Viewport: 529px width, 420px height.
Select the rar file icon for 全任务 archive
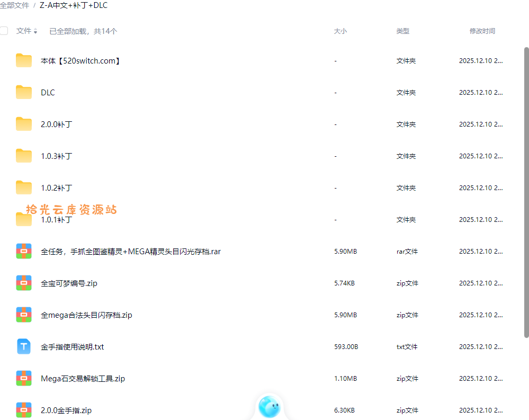click(23, 251)
